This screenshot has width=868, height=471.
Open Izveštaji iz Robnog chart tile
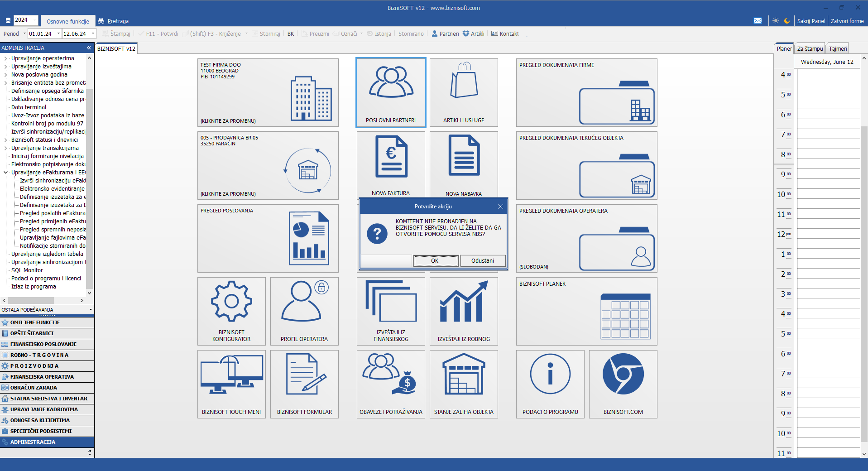463,311
